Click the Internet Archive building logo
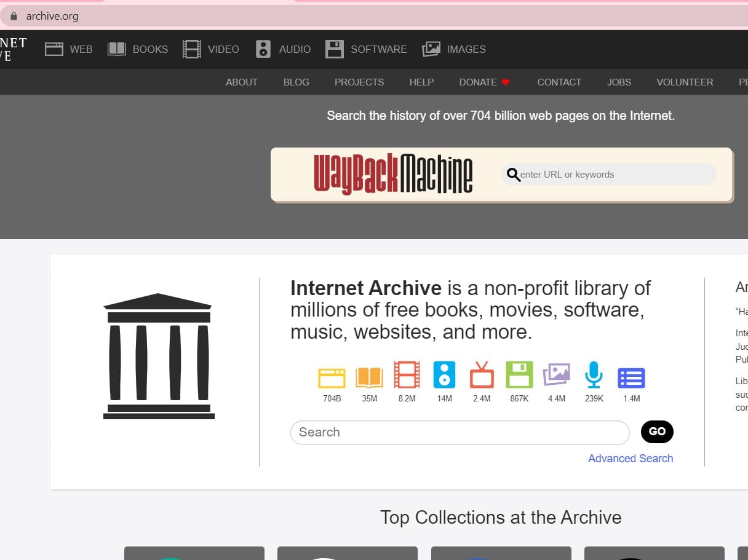The image size is (748, 560). [x=159, y=357]
